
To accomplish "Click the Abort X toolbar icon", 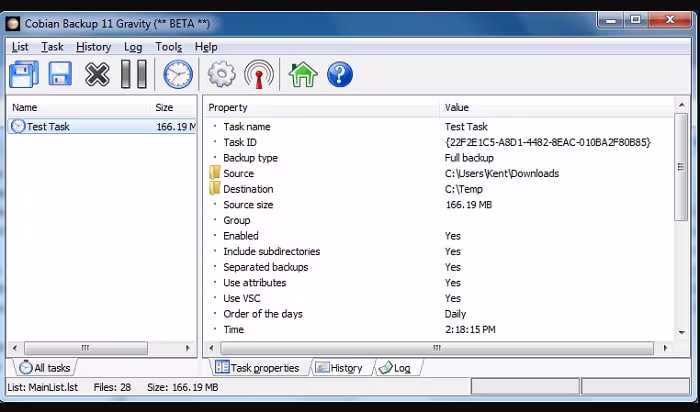I will [97, 74].
